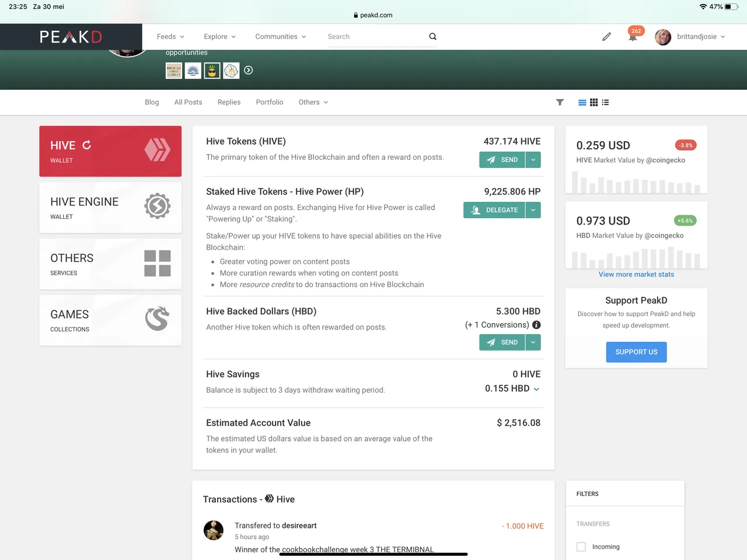The image size is (747, 560).
Task: Click the Hive Engine gear logo
Action: pyautogui.click(x=158, y=206)
